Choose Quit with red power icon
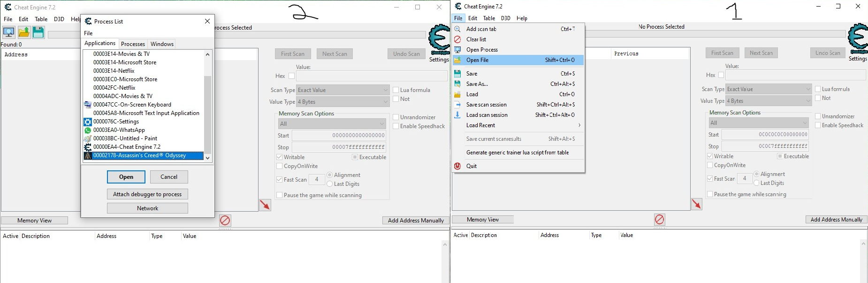 pyautogui.click(x=472, y=166)
